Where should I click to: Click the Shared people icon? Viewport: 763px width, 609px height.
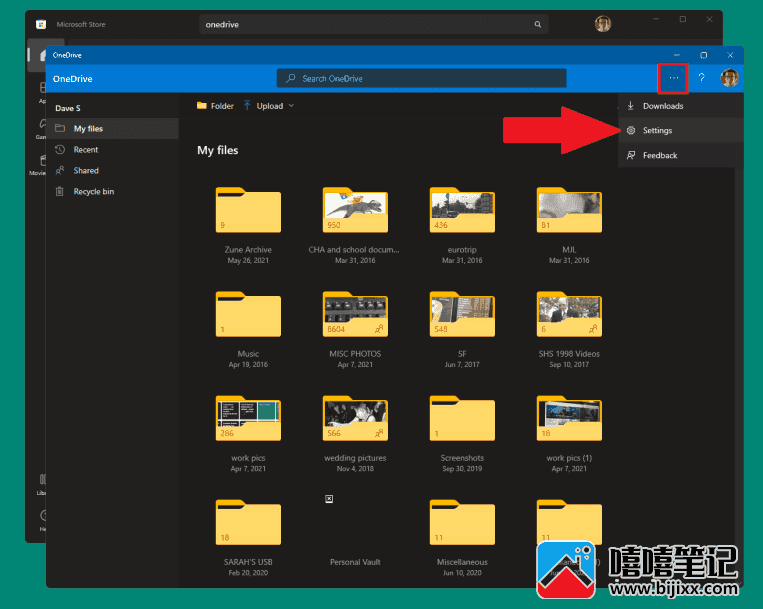(60, 170)
